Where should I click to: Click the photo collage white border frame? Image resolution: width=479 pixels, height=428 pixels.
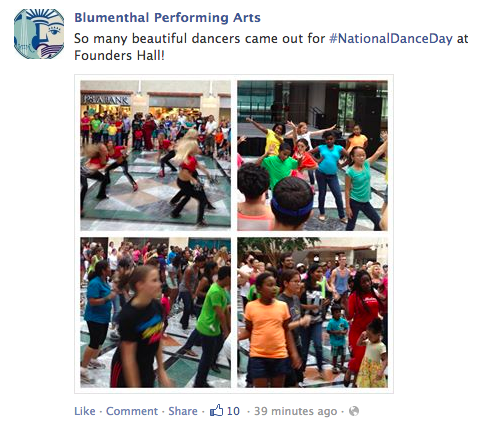pos(234,234)
